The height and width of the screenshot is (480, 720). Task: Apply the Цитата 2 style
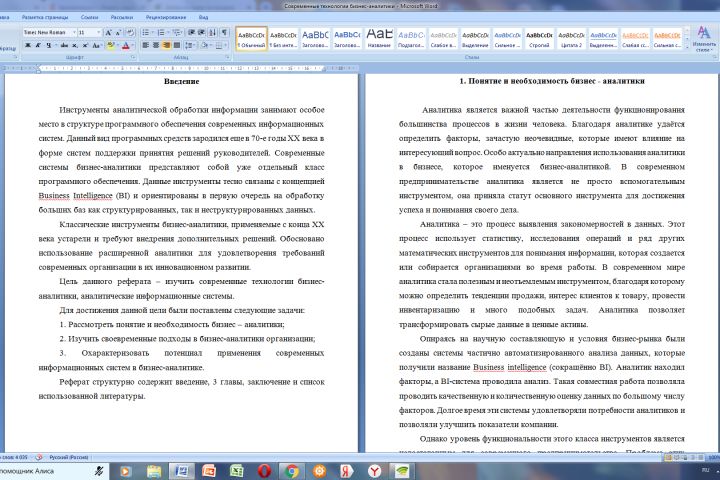pos(571,39)
